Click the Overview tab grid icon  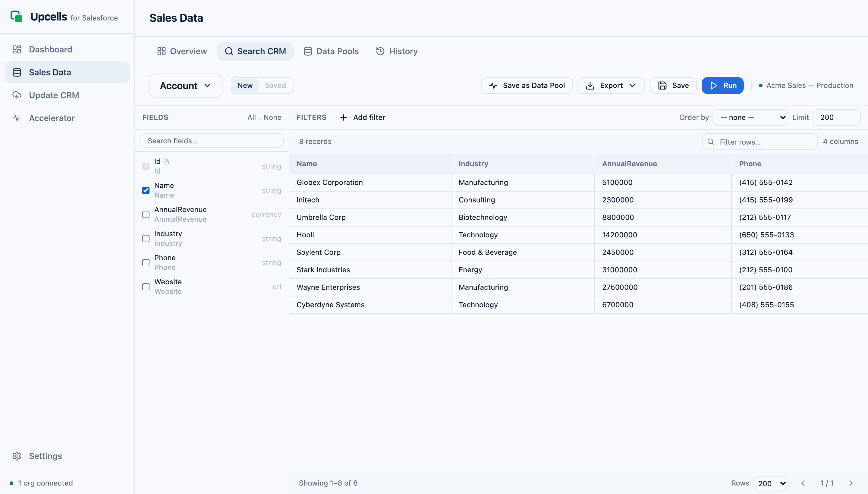pyautogui.click(x=162, y=51)
